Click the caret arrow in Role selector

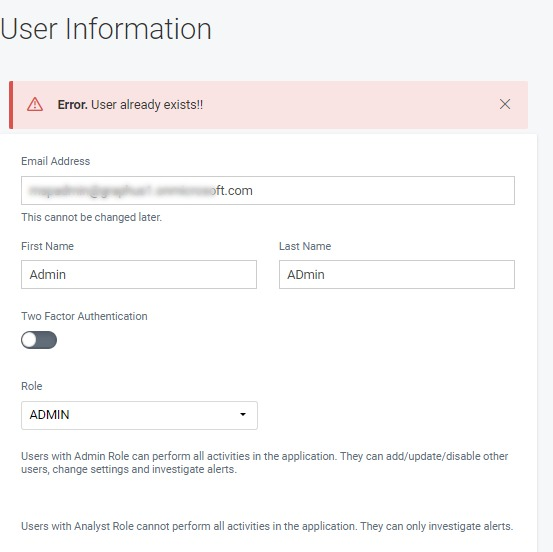(243, 414)
